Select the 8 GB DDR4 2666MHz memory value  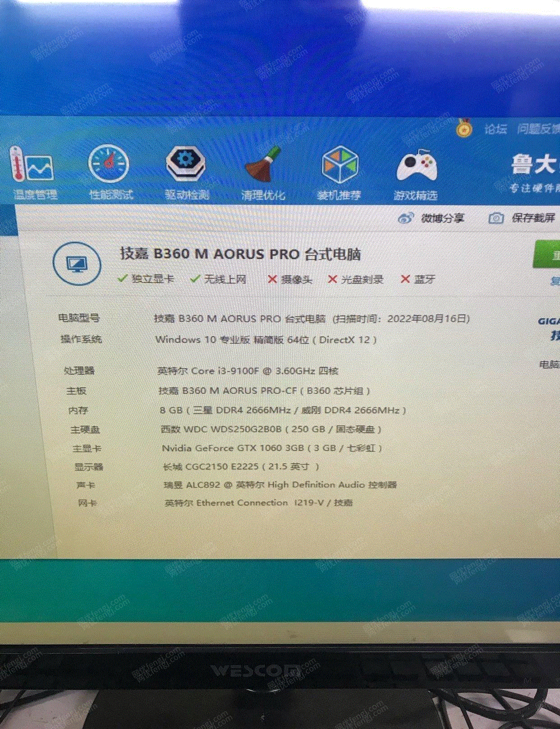click(x=283, y=410)
